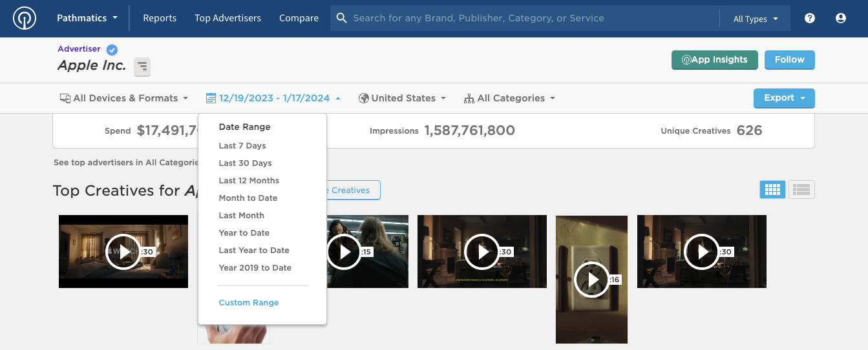The width and height of the screenshot is (868, 350).
Task: Click the search magnifier icon
Action: coord(342,18)
